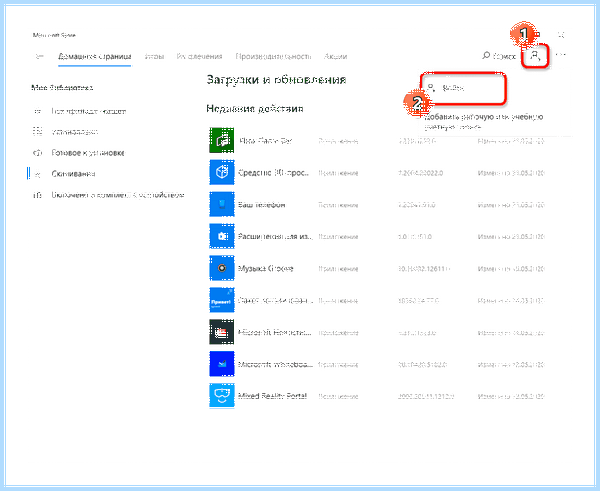Click the version number in Mixed Reality Portal row

pos(426,396)
